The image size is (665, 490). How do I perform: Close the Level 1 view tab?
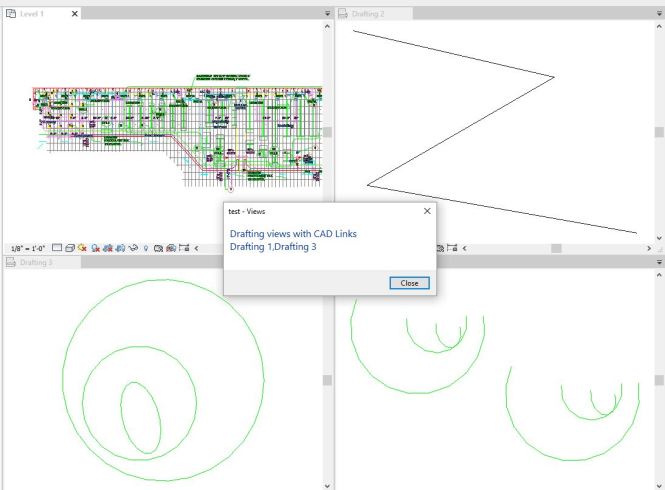[74, 12]
